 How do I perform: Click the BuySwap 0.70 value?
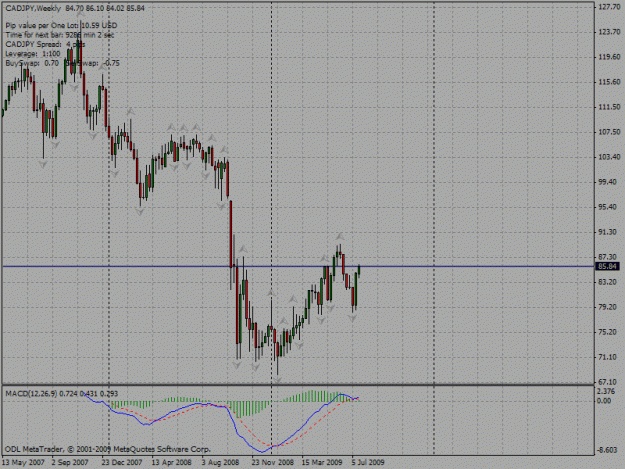pyautogui.click(x=51, y=63)
